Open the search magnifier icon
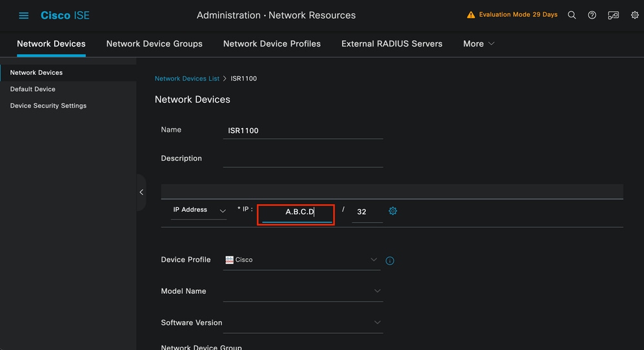The height and width of the screenshot is (350, 644). coord(572,15)
